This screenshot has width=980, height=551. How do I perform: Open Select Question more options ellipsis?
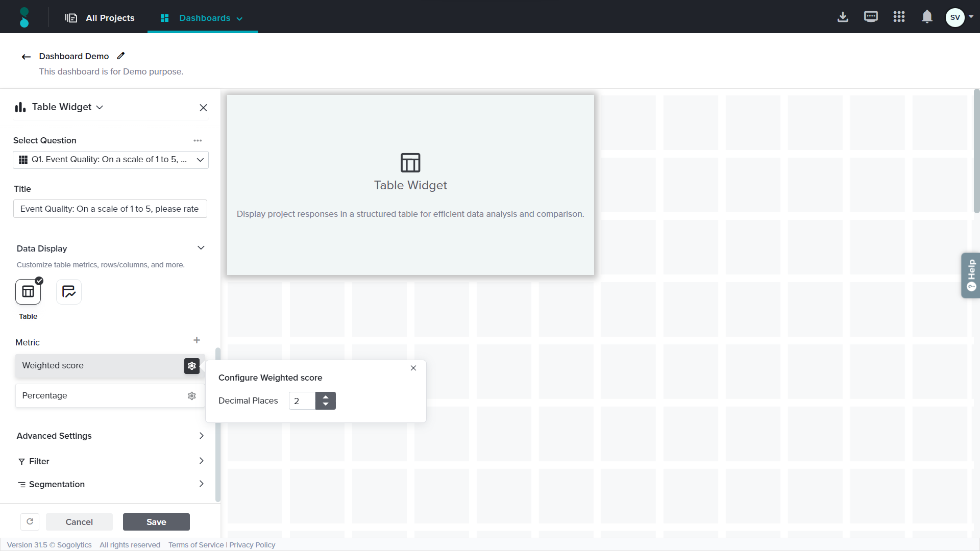click(198, 140)
